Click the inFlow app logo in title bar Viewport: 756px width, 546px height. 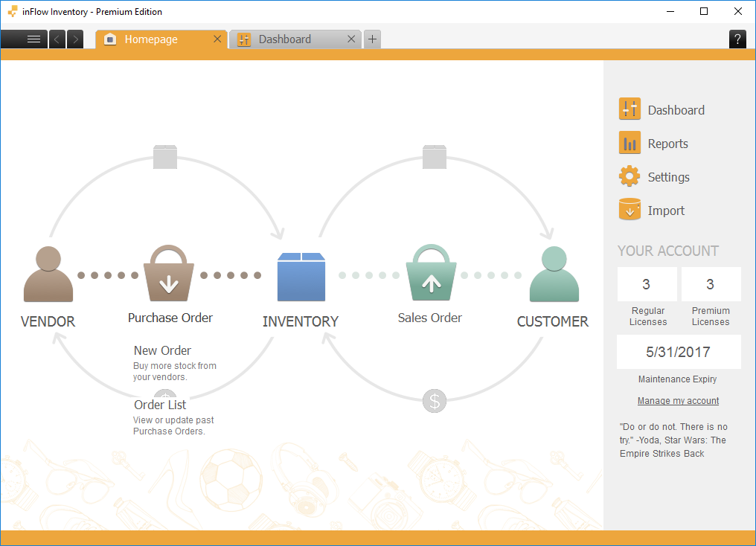13,12
